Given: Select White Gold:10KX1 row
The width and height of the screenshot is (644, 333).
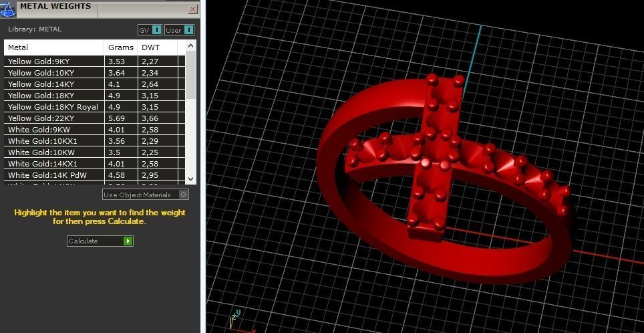Looking at the screenshot, I should click(x=94, y=141).
